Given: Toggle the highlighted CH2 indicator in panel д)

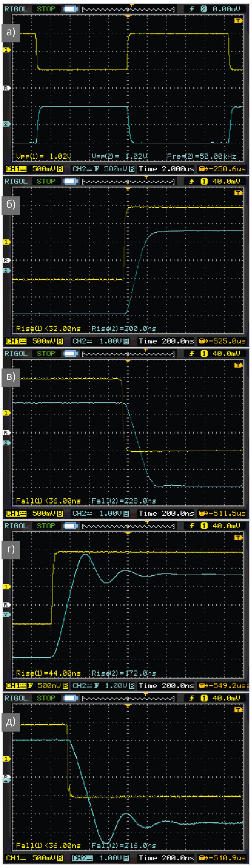Looking at the screenshot, I should (x=82, y=858).
